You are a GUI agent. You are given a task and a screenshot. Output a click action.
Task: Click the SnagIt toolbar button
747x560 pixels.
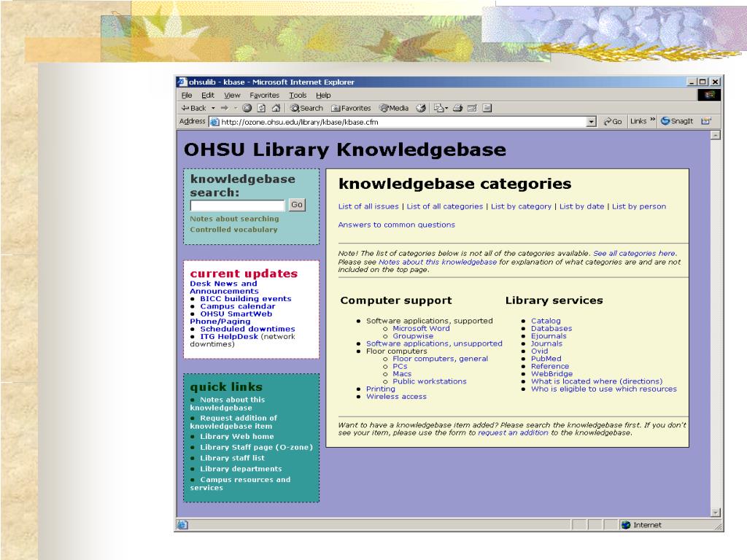click(677, 121)
